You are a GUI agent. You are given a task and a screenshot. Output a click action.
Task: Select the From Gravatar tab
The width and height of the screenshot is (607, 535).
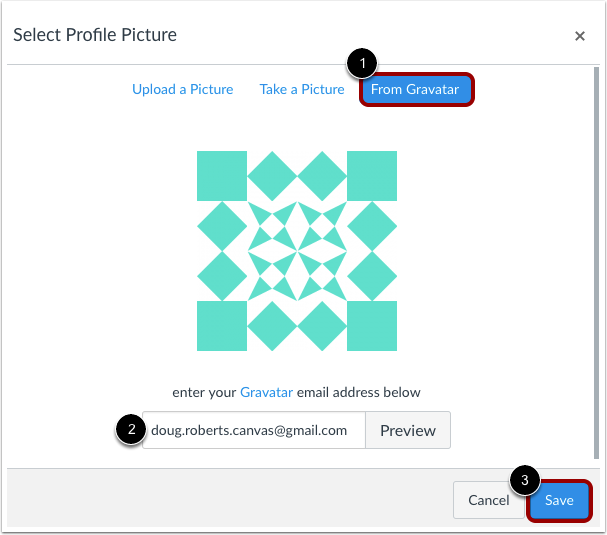(415, 89)
